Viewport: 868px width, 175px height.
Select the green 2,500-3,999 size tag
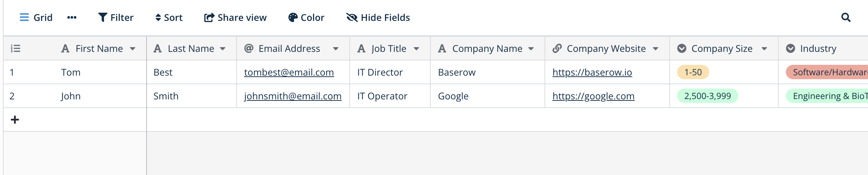[707, 96]
